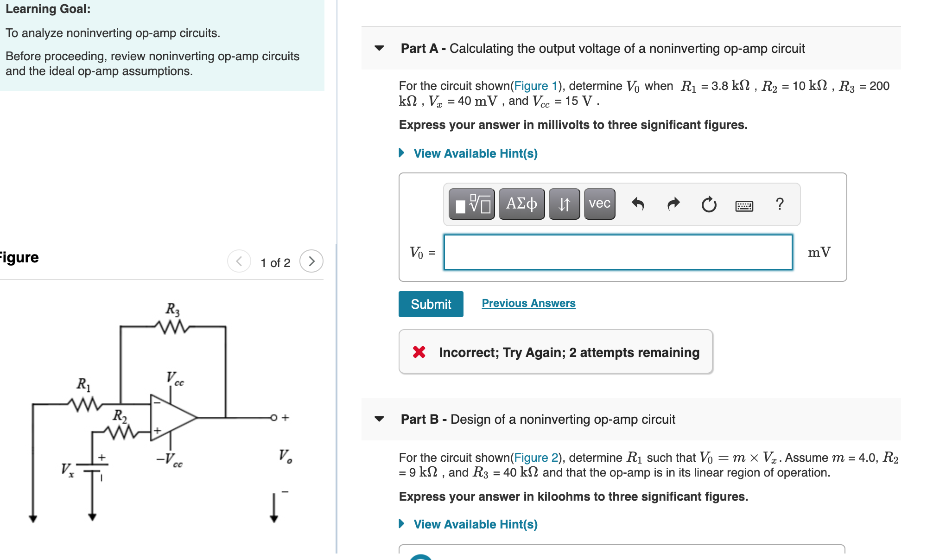
Task: Expand View Available Hint(s) in Part B
Action: [x=473, y=524]
